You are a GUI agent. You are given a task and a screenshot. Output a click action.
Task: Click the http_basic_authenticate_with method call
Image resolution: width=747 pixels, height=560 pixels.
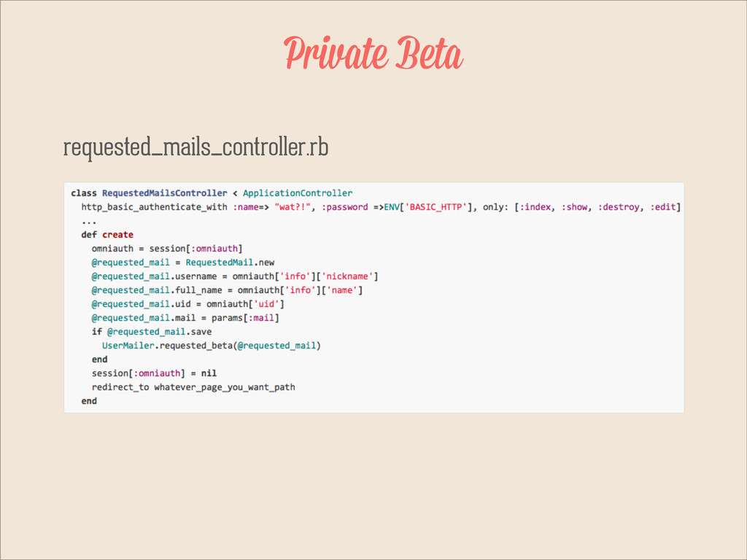click(x=154, y=207)
